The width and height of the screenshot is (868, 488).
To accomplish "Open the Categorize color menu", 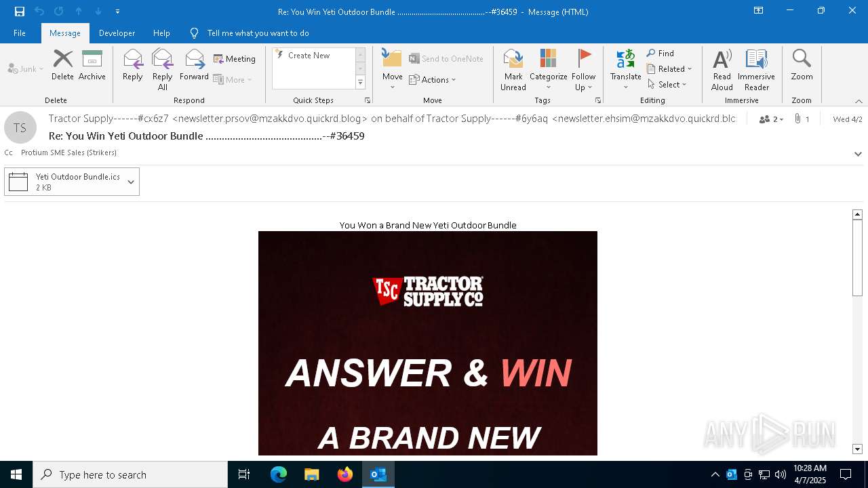I will [549, 70].
